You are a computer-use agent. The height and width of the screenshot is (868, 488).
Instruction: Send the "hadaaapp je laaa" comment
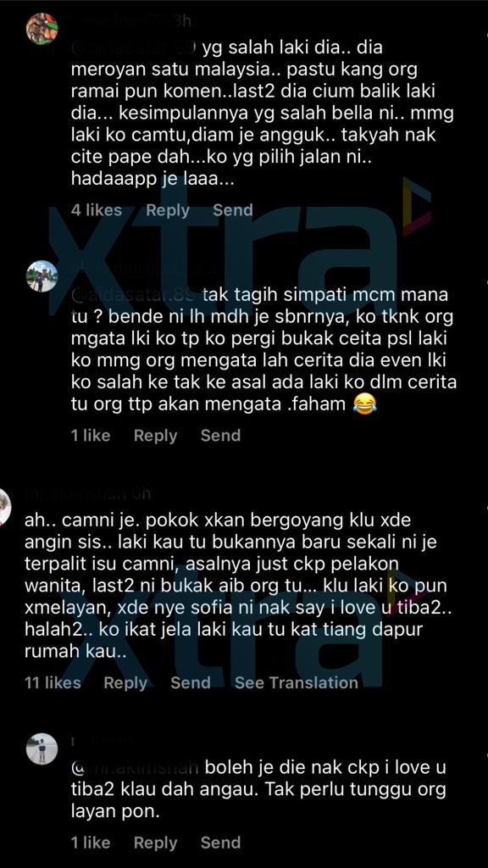coord(233,210)
